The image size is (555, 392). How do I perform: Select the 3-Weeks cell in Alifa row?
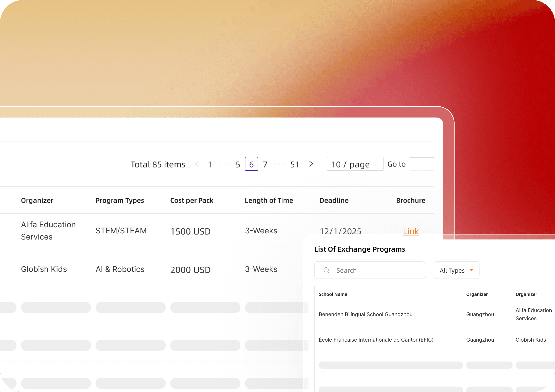261,231
